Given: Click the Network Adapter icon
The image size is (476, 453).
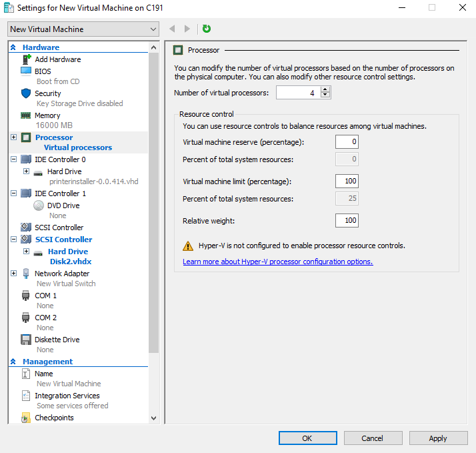Looking at the screenshot, I should click(x=26, y=274).
